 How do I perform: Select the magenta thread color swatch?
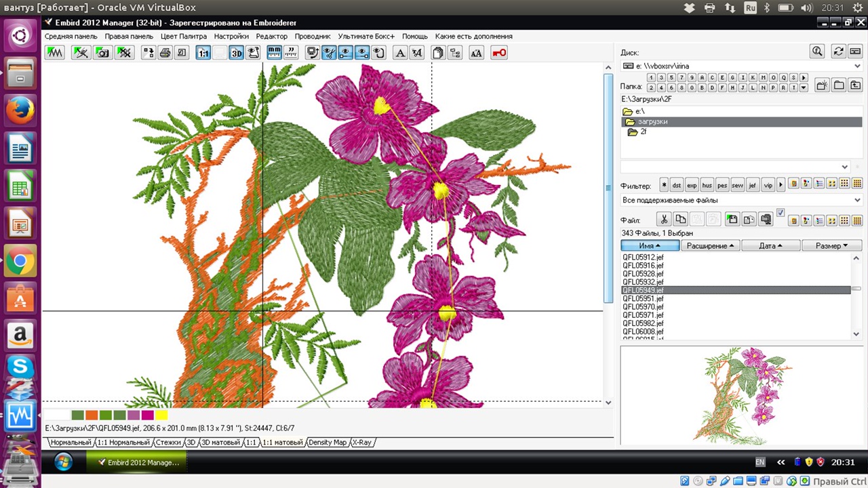(147, 415)
